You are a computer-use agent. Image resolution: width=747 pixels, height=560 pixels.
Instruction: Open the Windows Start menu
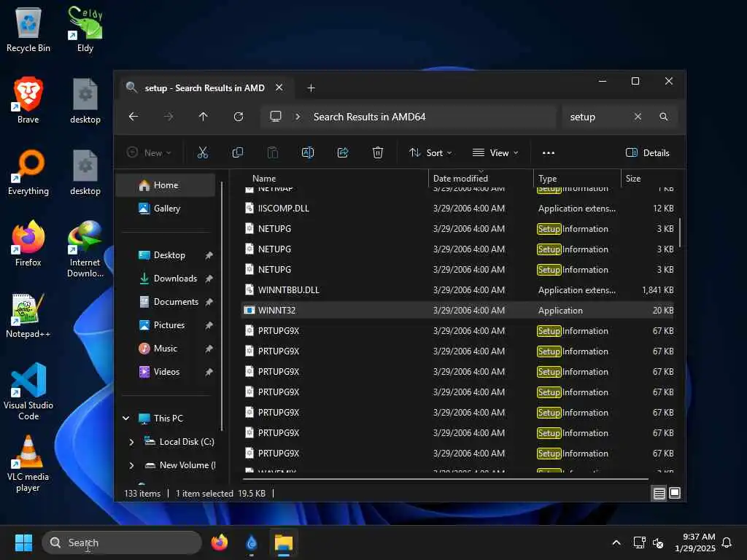point(23,542)
